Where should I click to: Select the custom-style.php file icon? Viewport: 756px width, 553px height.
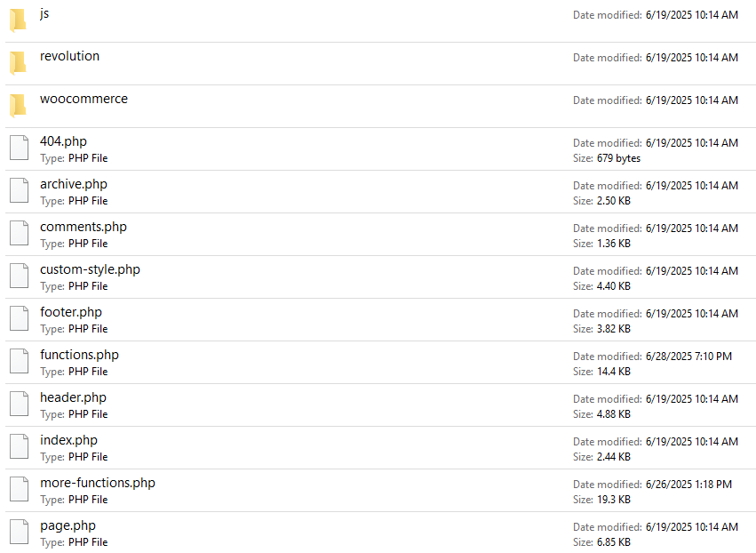click(x=19, y=276)
